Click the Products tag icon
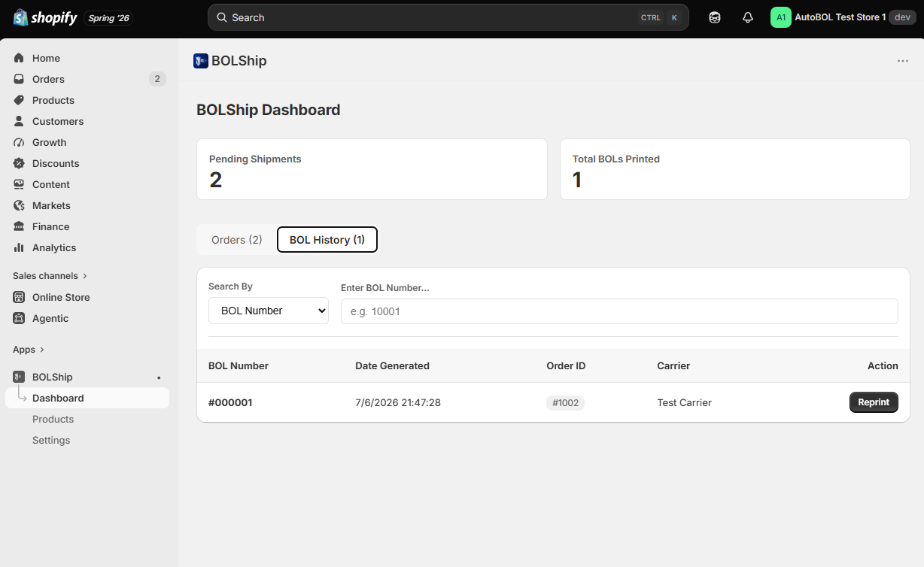Screen dimensions: 924x567 coord(19,100)
